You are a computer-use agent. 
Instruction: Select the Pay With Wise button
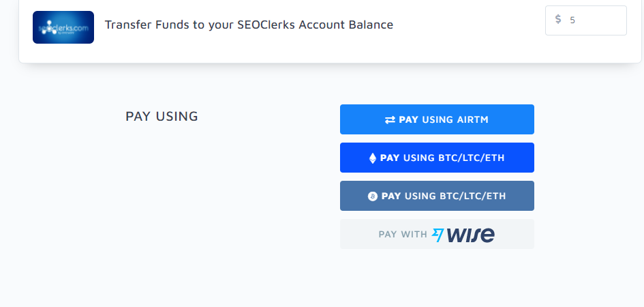pyautogui.click(x=437, y=234)
